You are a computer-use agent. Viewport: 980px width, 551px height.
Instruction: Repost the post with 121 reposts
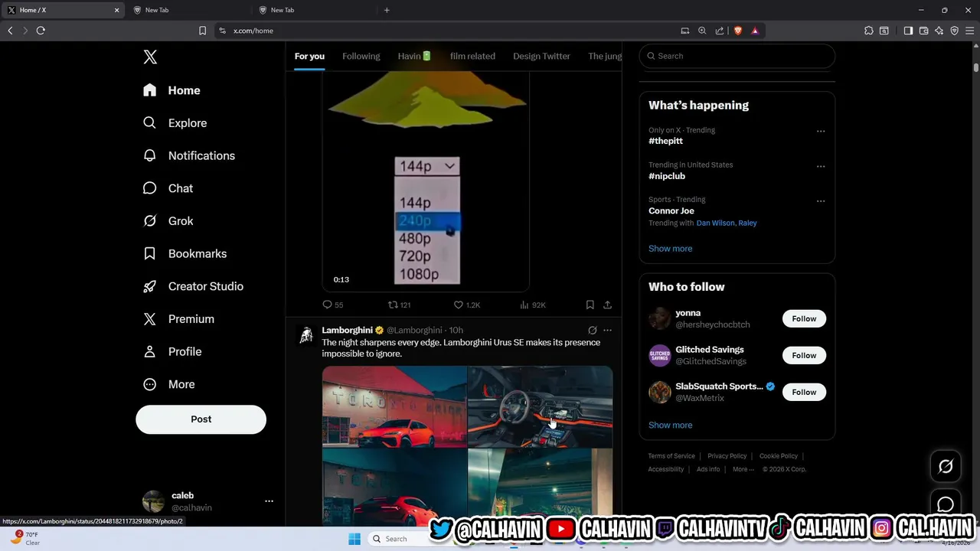[x=400, y=305]
